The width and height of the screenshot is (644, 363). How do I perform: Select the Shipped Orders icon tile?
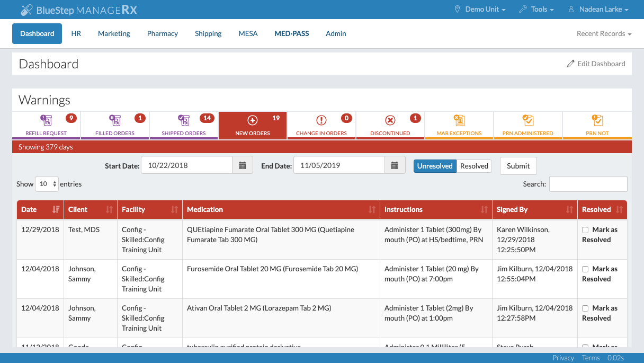[x=184, y=120]
